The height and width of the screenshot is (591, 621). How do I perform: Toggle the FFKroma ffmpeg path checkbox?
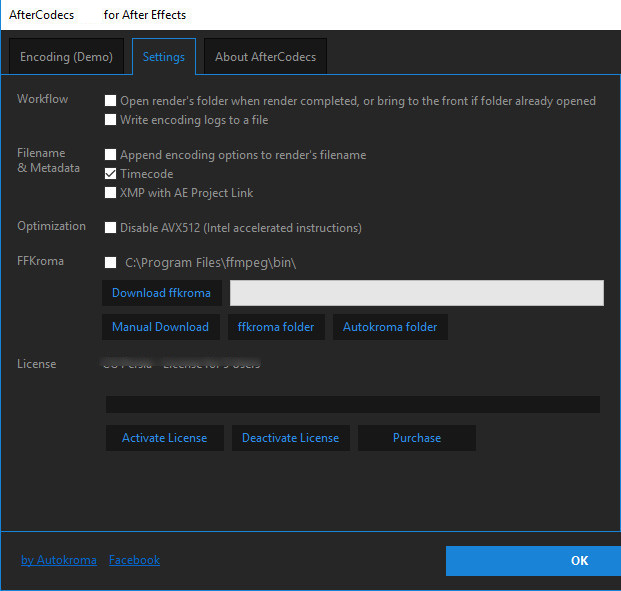pyautogui.click(x=110, y=263)
